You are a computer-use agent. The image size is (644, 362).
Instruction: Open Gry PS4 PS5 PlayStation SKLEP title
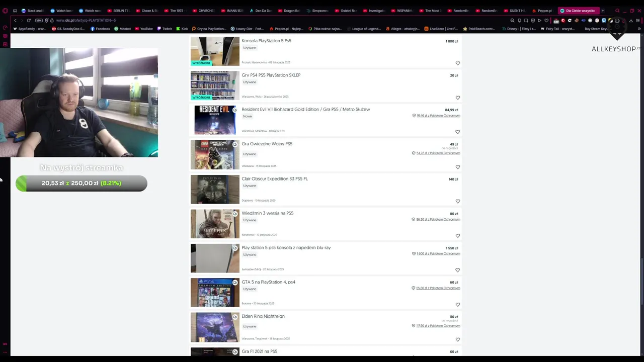pos(271,75)
